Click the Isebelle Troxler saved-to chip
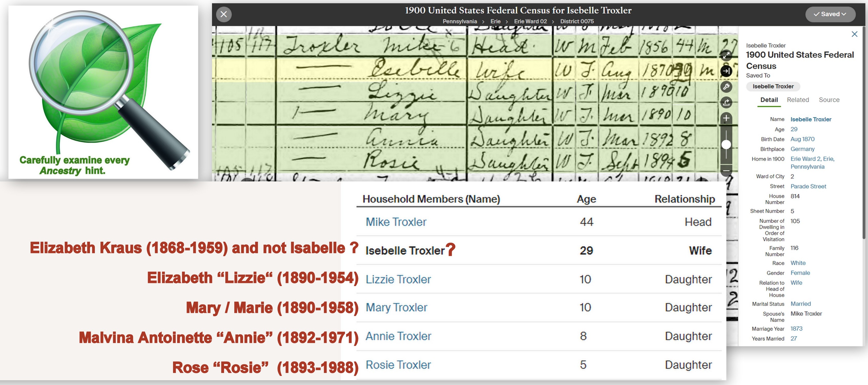 pos(773,86)
